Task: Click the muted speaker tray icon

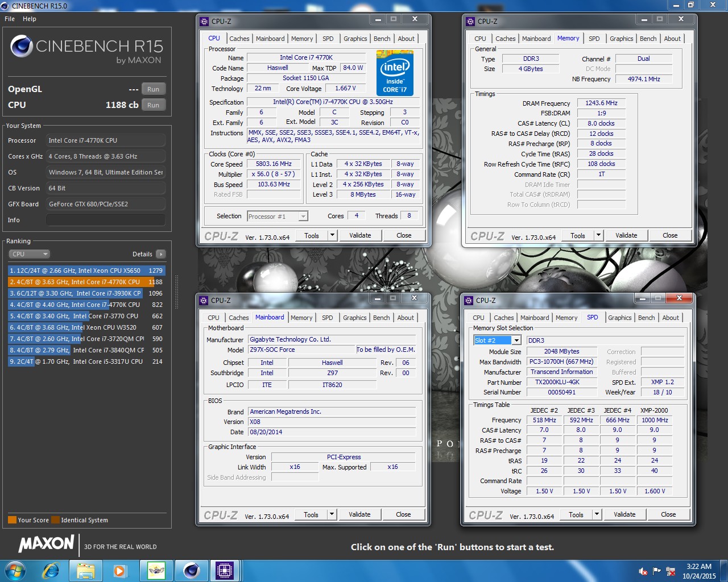Action: point(643,571)
